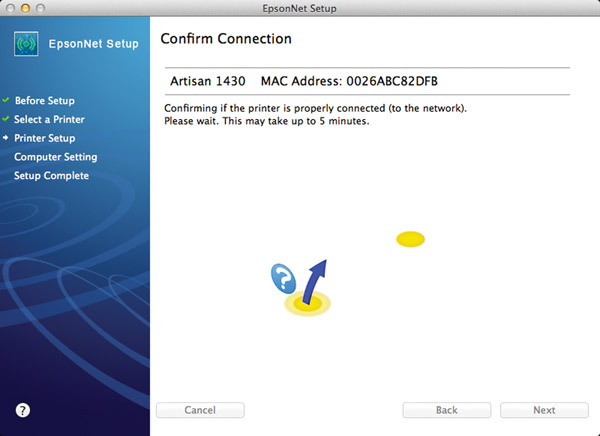
Task: Click the blue question mark bubble in the animation
Action: [283, 279]
